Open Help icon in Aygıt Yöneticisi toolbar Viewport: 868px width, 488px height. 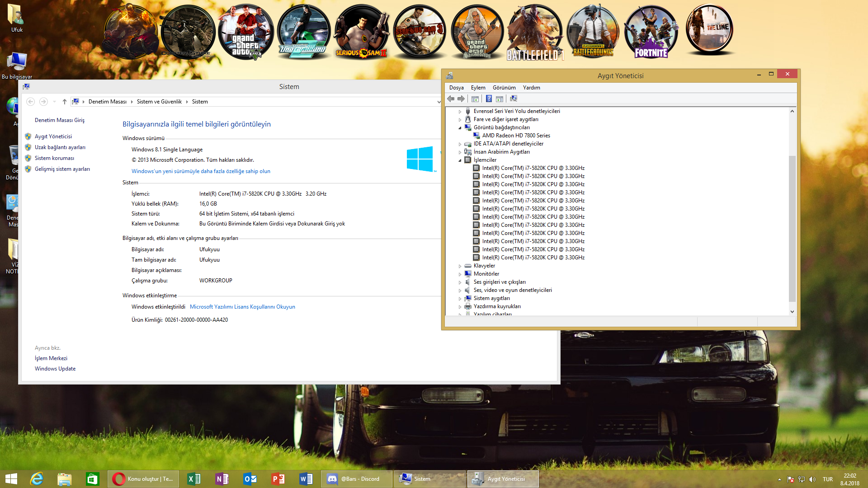click(x=489, y=99)
